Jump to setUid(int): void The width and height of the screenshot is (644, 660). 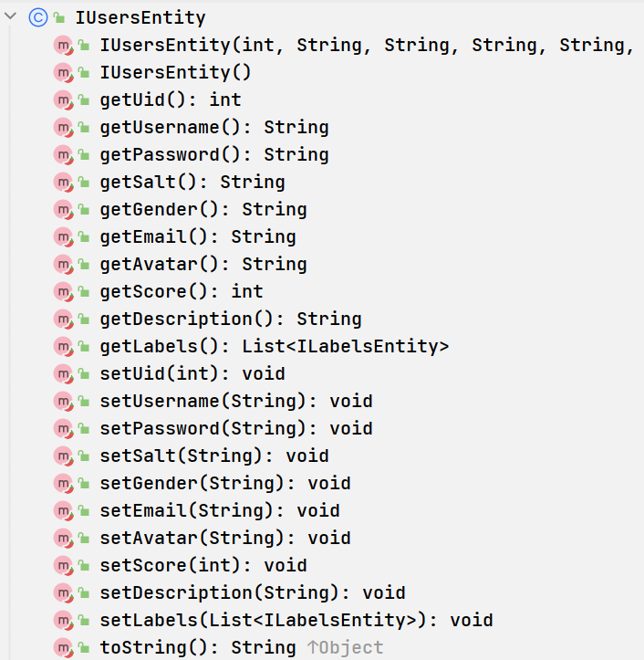pos(192,373)
